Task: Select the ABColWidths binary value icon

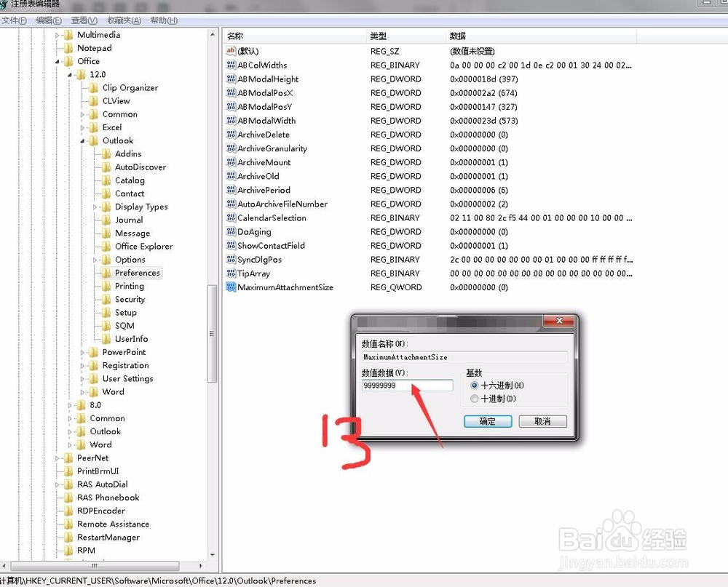Action: pyautogui.click(x=232, y=65)
